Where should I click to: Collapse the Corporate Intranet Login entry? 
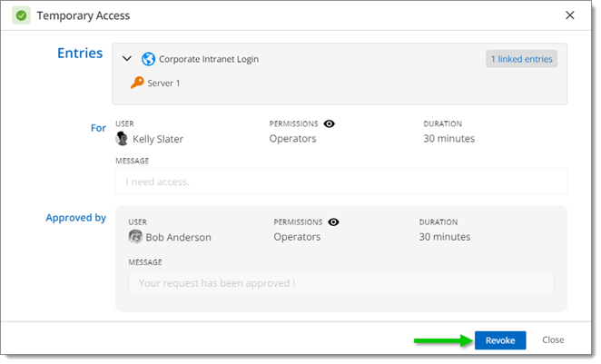pos(127,59)
